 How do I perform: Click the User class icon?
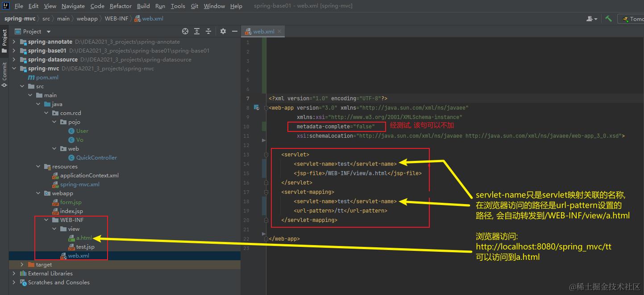pos(71,131)
